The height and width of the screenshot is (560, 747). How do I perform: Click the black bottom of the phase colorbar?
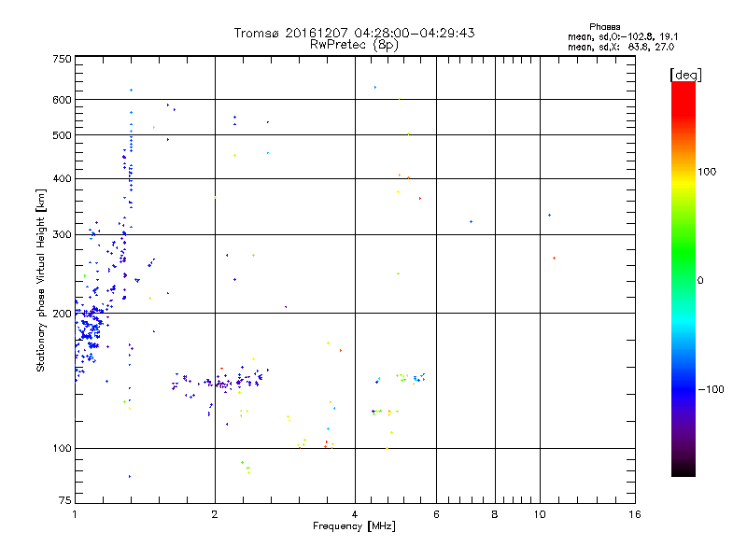coord(684,469)
